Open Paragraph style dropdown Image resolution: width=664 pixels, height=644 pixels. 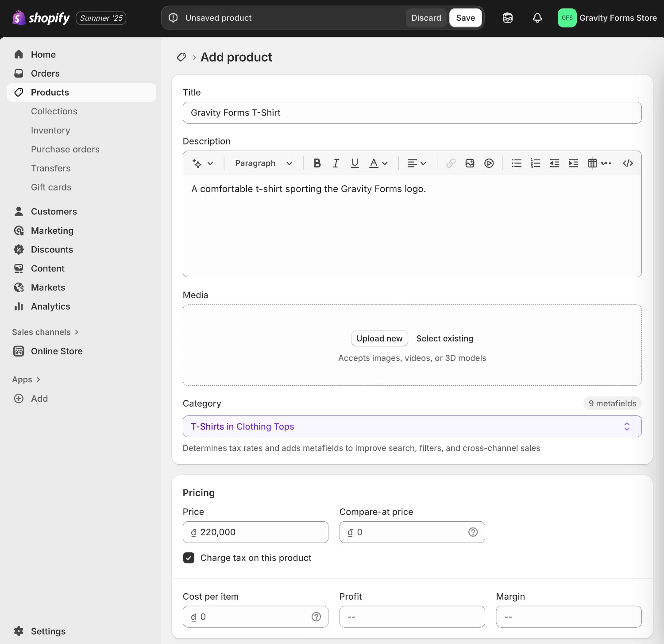click(x=264, y=163)
